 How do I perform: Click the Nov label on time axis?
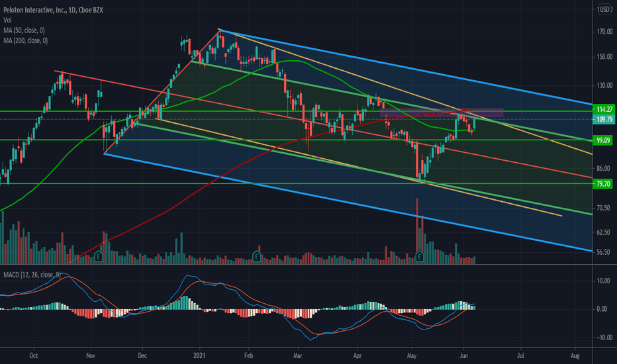(91, 356)
